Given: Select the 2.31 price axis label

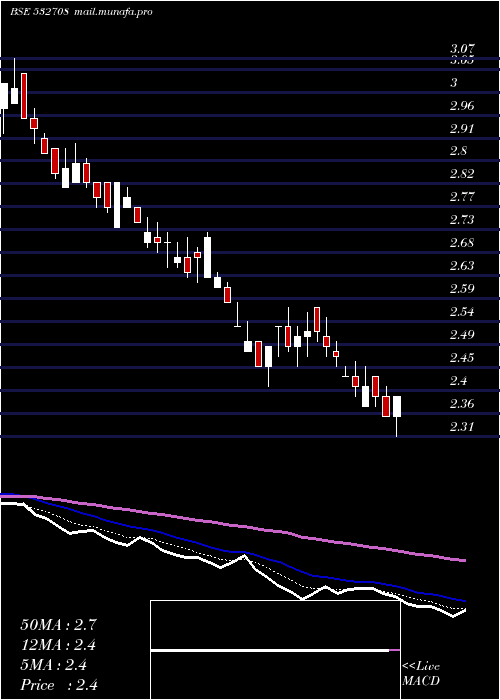Looking at the screenshot, I should click(x=462, y=427).
